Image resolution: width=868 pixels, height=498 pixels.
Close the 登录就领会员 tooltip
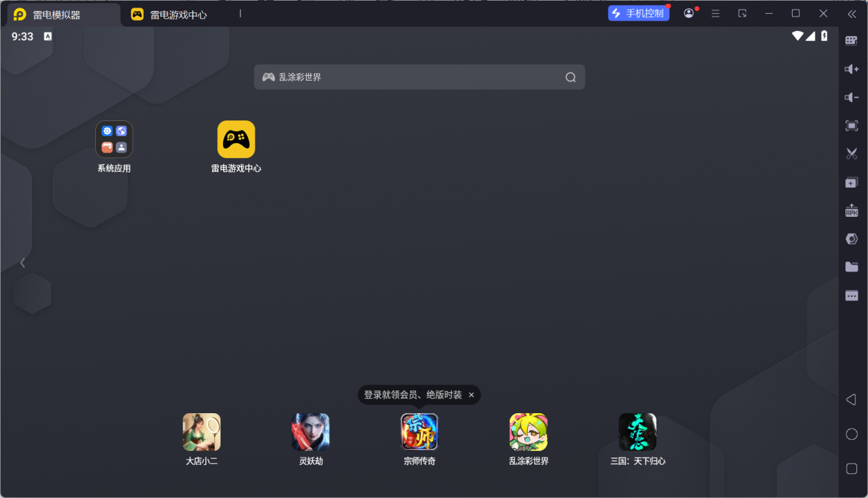tap(471, 395)
